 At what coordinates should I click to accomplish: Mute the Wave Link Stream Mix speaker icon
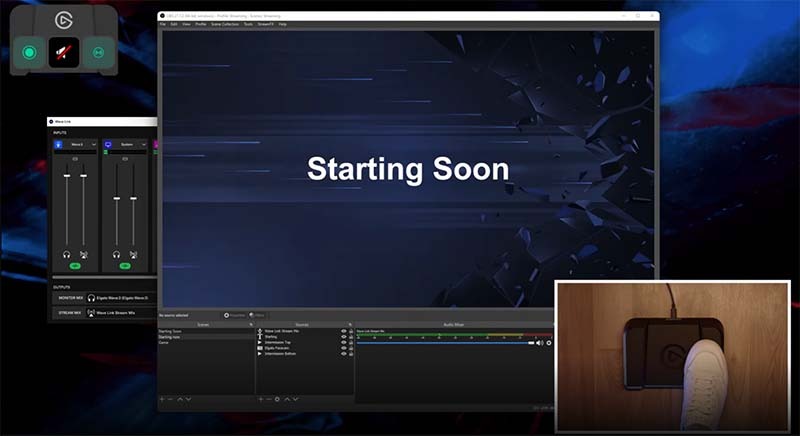[540, 343]
